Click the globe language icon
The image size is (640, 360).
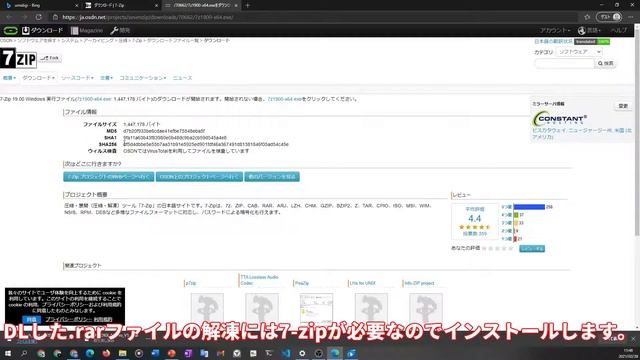582,31
